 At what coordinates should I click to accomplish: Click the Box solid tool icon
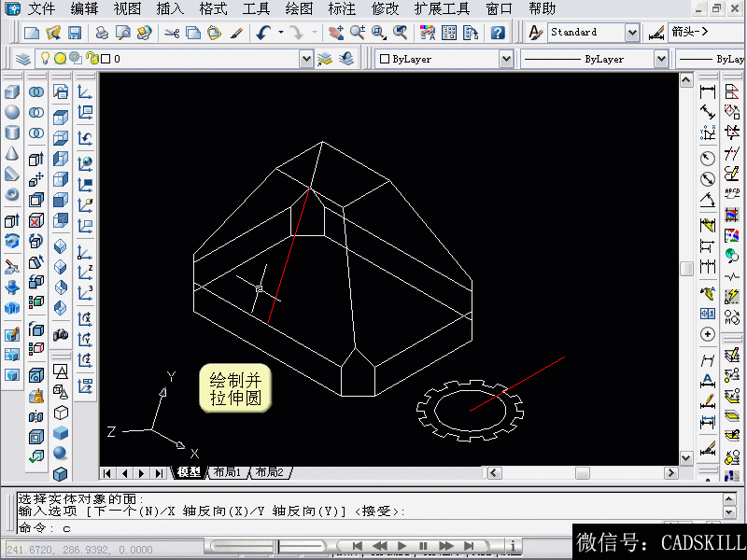point(12,92)
